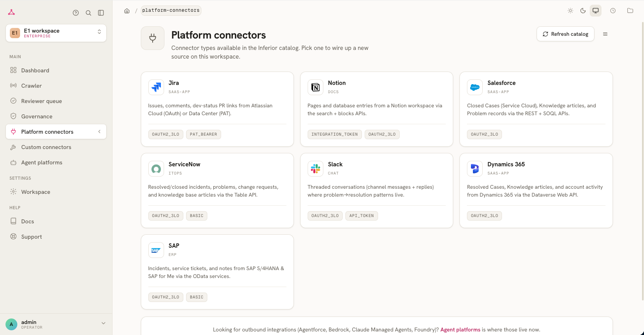Go to Governance
Image resolution: width=644 pixels, height=335 pixels.
click(x=56, y=116)
